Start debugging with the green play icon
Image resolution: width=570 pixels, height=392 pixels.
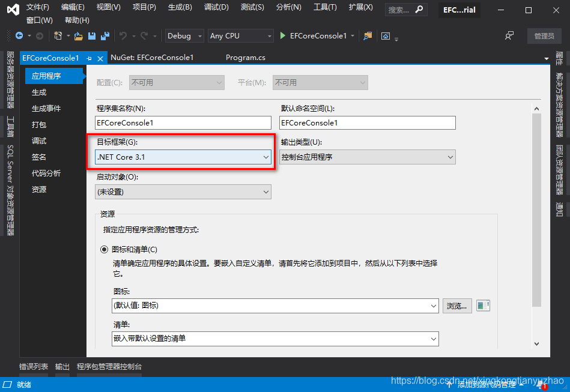(x=282, y=35)
